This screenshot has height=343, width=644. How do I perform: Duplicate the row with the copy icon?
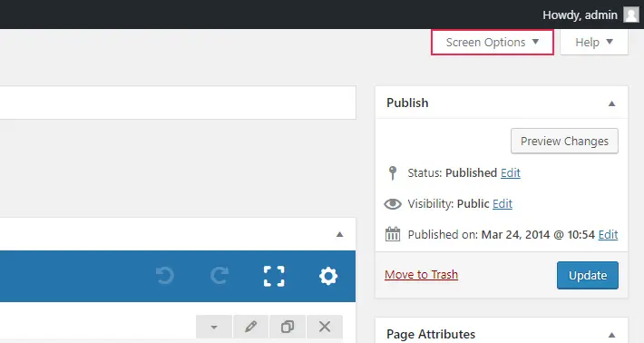tap(288, 327)
